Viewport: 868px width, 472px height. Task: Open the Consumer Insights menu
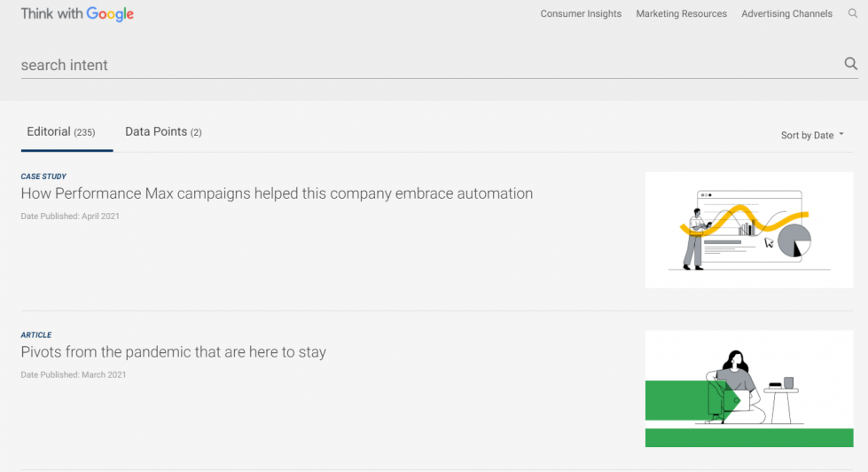[x=581, y=14]
